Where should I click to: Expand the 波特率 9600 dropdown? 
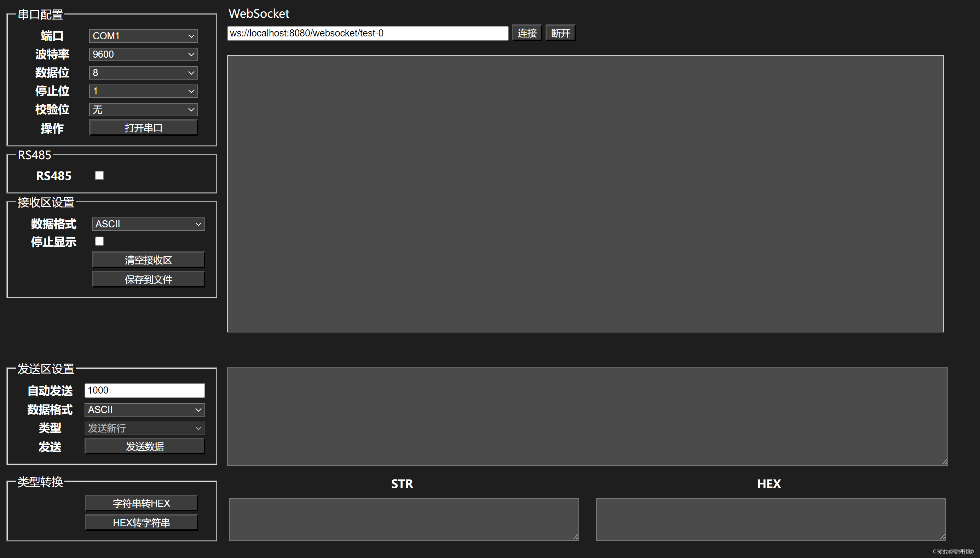(143, 54)
